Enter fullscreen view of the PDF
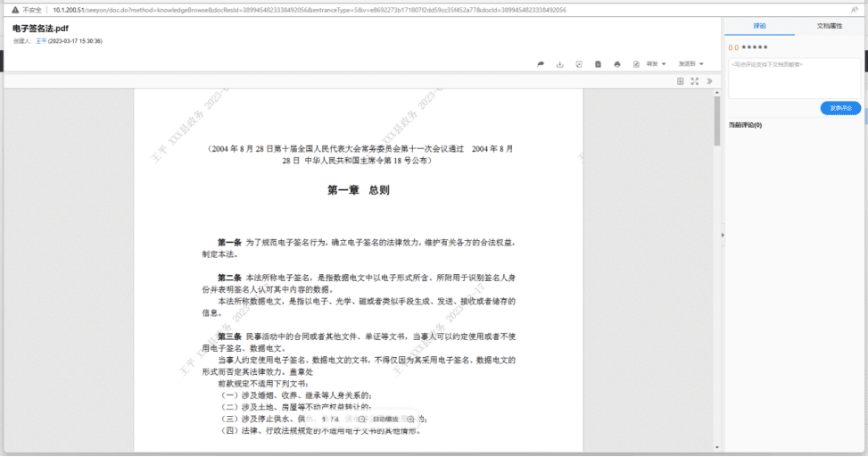This screenshot has height=457, width=868. point(695,81)
